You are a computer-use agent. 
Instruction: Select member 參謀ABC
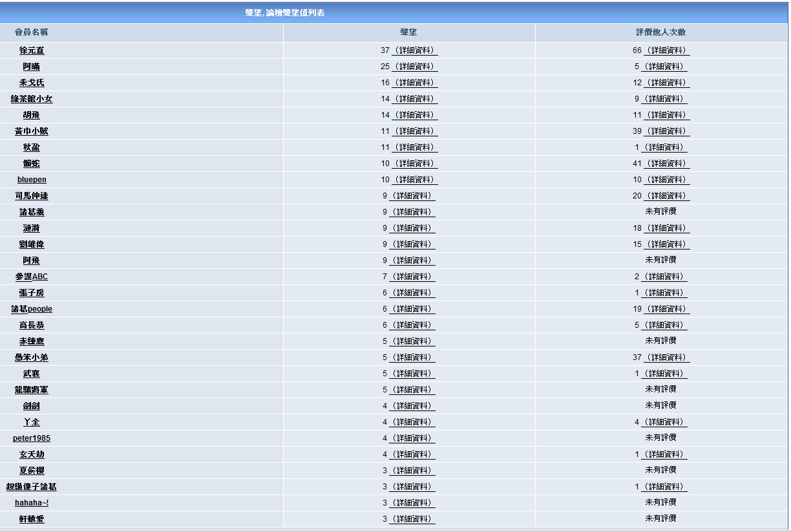[x=32, y=277]
